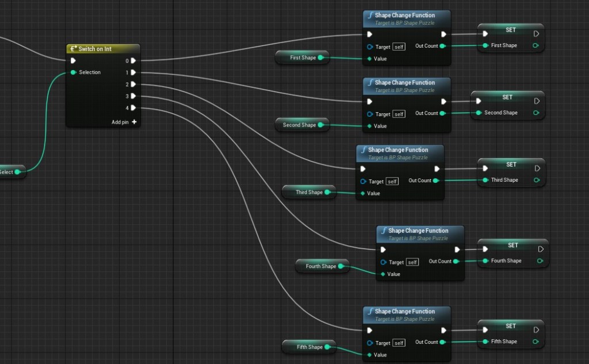This screenshot has height=364, width=589.
Task: Click output pin 4 on Switch on Int
Action: click(x=133, y=108)
